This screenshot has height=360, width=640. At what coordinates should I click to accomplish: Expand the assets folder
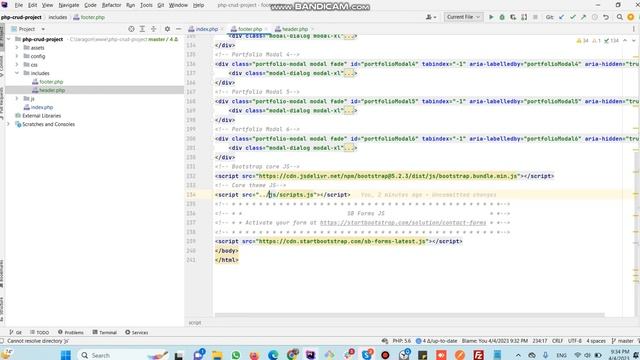[17, 48]
